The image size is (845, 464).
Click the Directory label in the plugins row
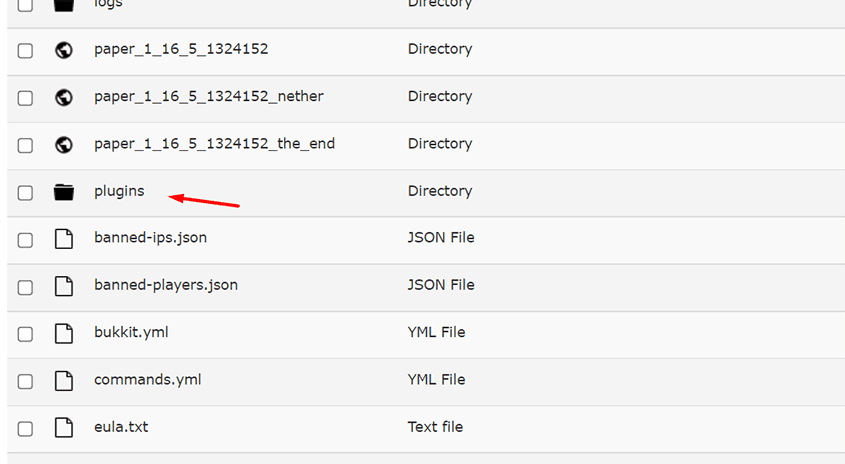coord(440,191)
